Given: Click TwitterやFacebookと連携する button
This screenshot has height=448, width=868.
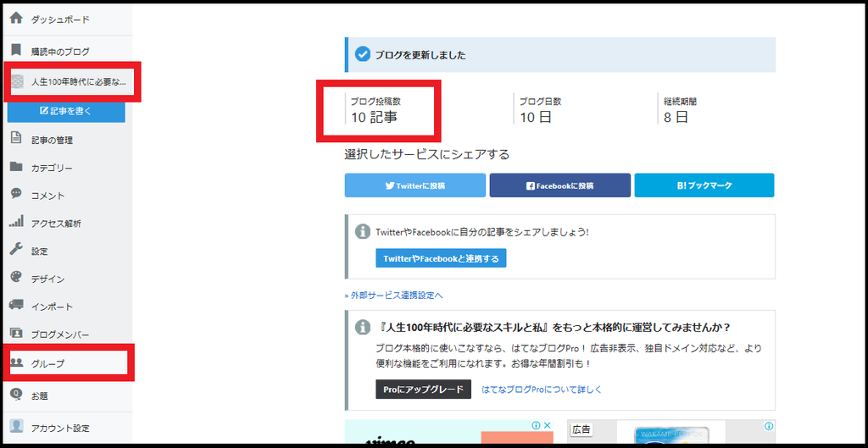Looking at the screenshot, I should coord(441,258).
